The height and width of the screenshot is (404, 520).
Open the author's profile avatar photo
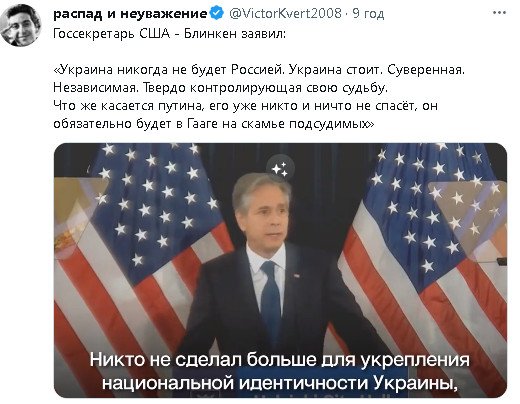click(x=21, y=26)
